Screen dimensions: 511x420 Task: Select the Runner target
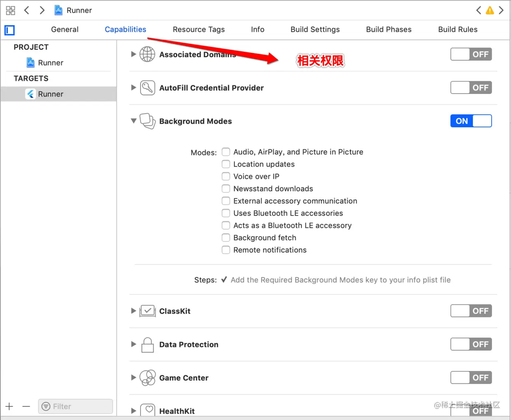[x=50, y=94]
